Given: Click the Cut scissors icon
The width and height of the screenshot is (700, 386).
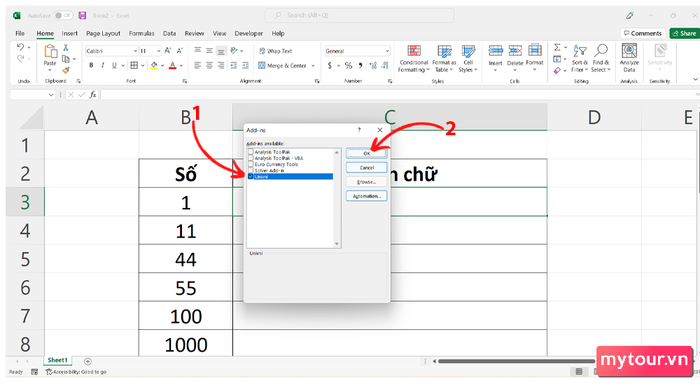Looking at the screenshot, I should (x=66, y=47).
